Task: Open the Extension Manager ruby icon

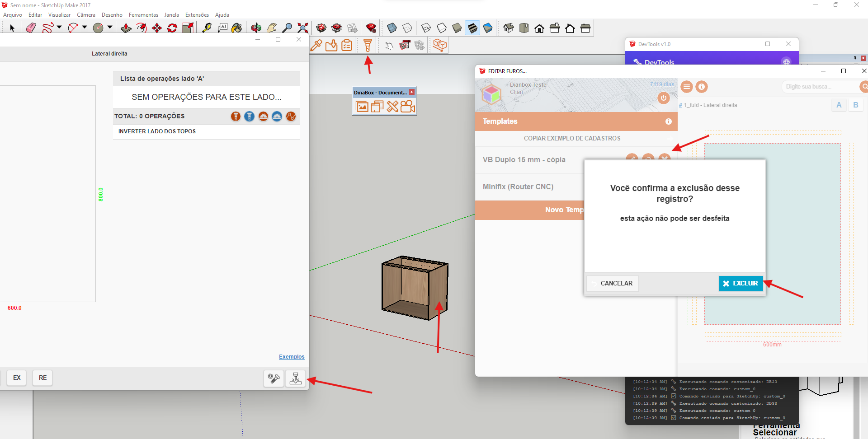Action: (x=371, y=28)
